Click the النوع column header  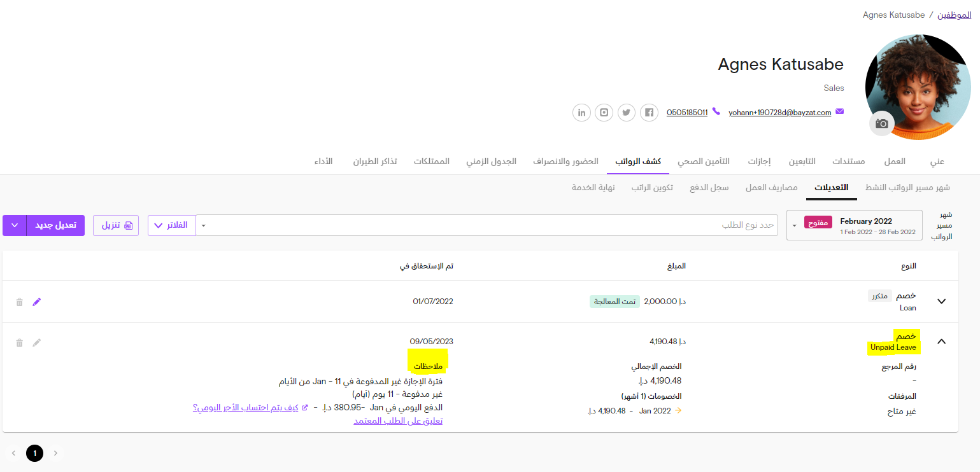click(907, 266)
